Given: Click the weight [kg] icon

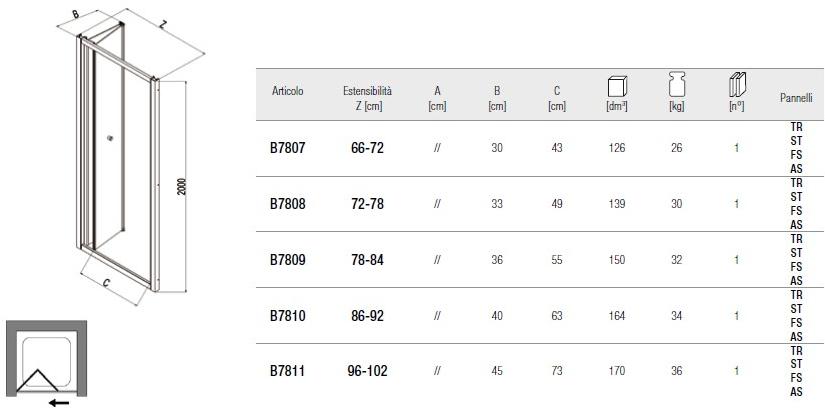Looking at the screenshot, I should click(x=677, y=85).
